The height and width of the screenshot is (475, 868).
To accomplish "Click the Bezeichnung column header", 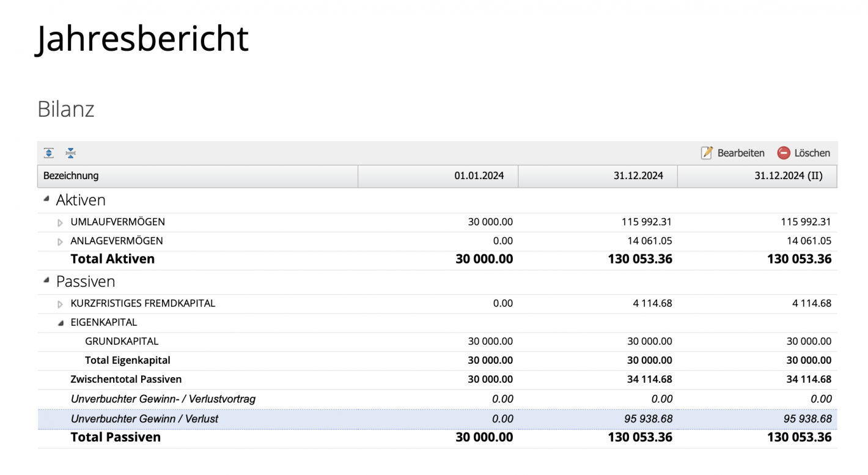I will click(69, 175).
